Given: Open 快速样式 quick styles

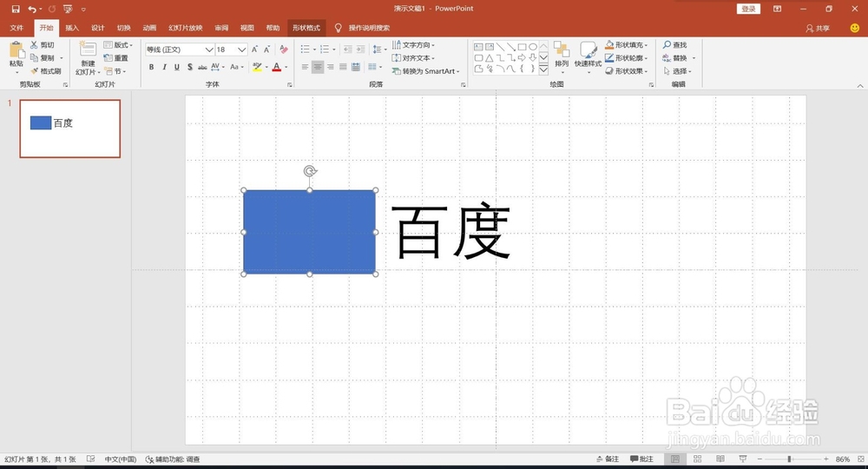Looking at the screenshot, I should click(588, 56).
